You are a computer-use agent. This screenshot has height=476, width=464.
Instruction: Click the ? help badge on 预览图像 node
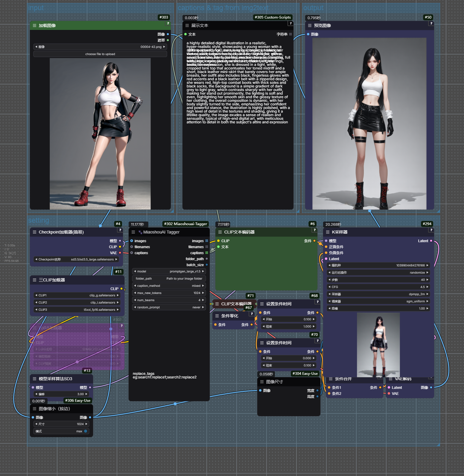click(431, 23)
